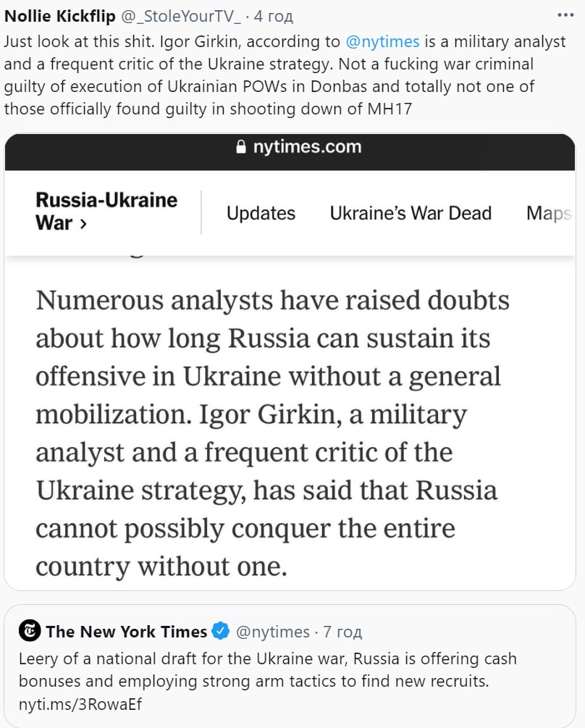Click the "4 год" tweet timestamp

coord(269,17)
